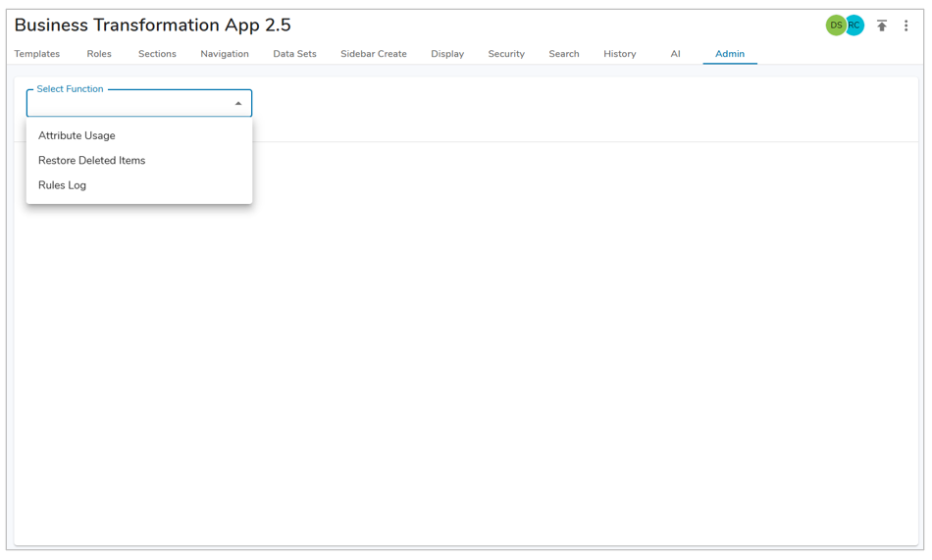The width and height of the screenshot is (932, 560).
Task: Pick Rules Log from dropdown list
Action: coord(62,185)
